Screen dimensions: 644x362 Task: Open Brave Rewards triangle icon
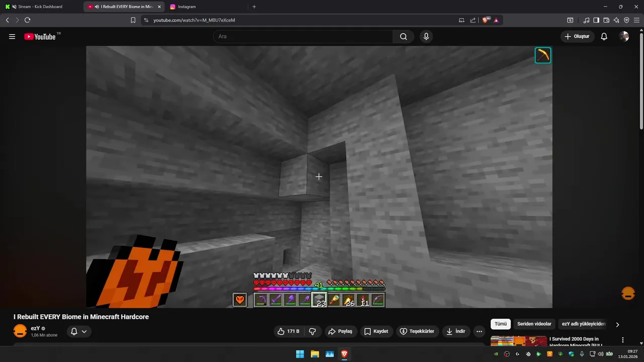click(x=496, y=20)
